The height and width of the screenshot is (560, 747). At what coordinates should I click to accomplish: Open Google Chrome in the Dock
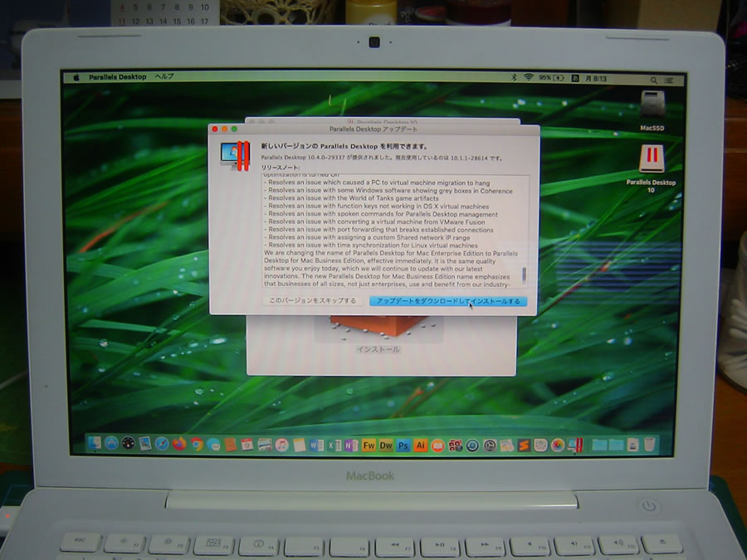point(196,445)
